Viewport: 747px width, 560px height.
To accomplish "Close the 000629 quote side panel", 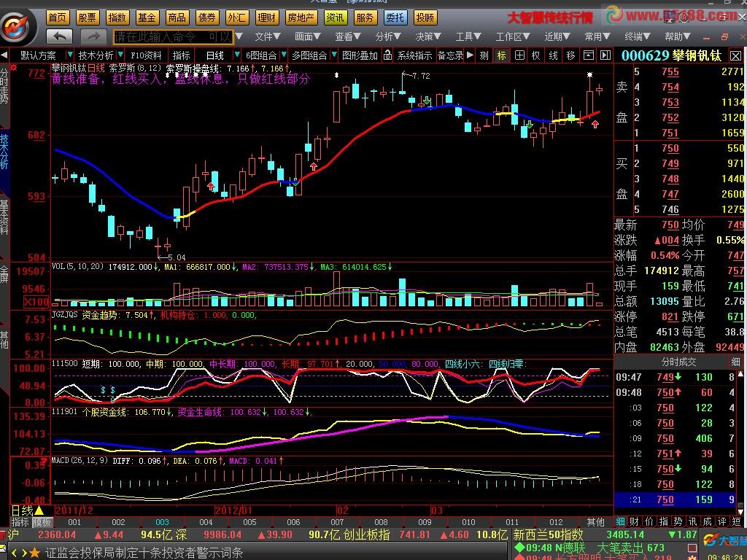I will pyautogui.click(x=735, y=55).
